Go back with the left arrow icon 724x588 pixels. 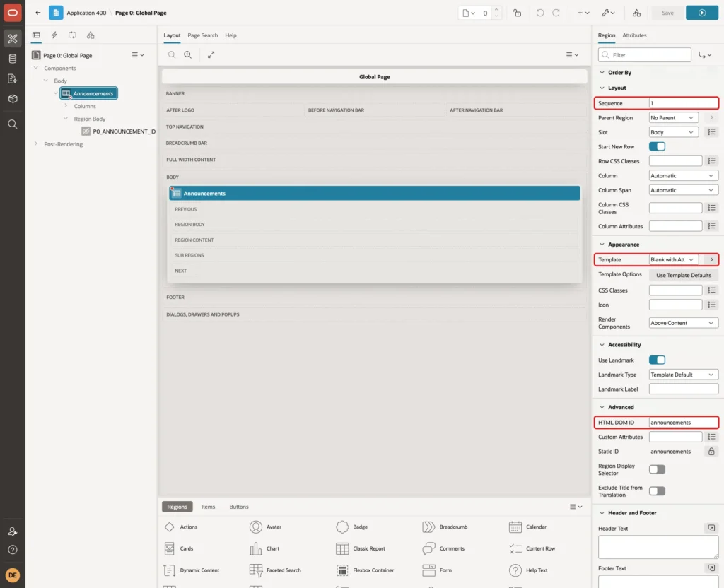38,13
